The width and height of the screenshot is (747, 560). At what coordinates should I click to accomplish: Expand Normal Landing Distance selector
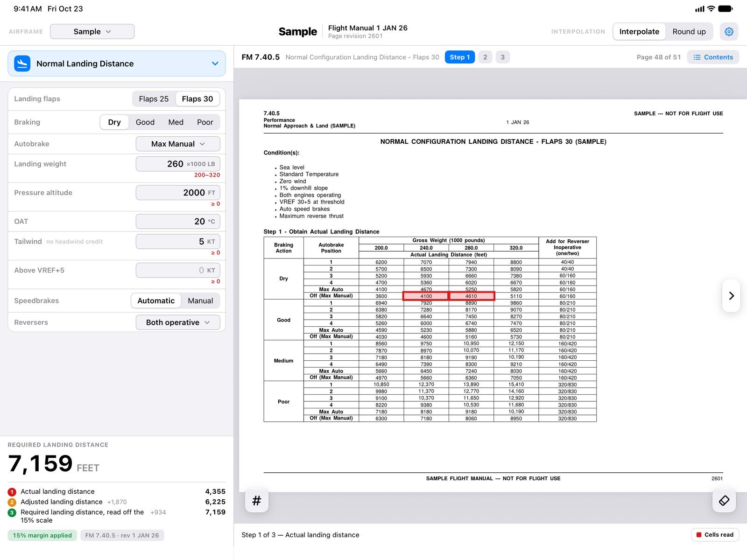pos(117,63)
